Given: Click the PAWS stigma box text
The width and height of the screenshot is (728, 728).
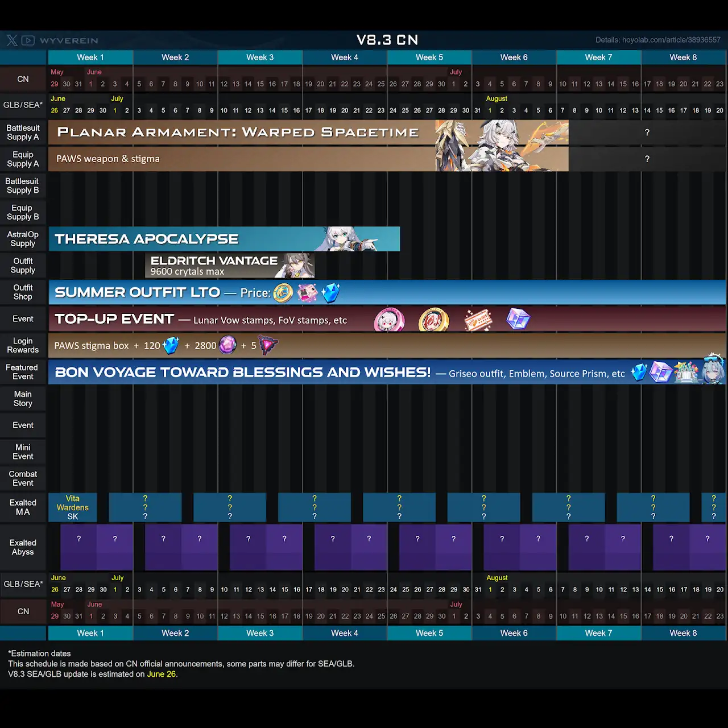Looking at the screenshot, I should click(92, 345).
